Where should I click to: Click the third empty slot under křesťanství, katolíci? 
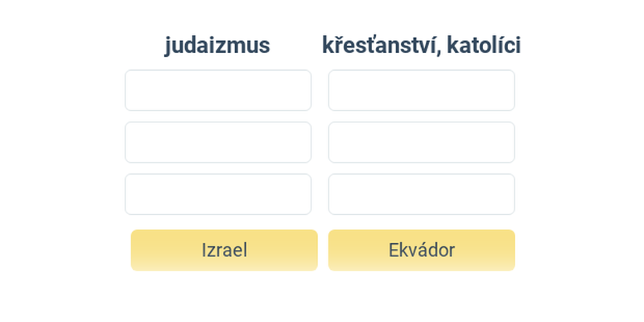421,194
